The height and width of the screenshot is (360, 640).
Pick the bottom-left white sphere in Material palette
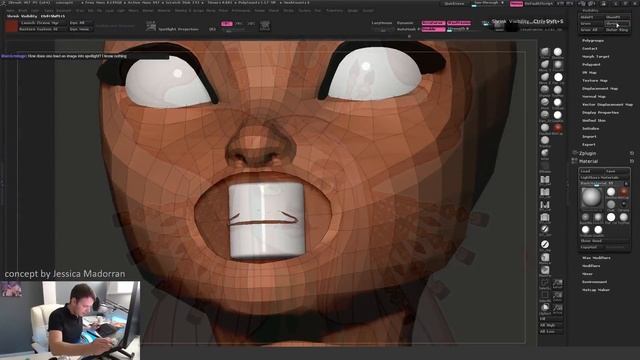pos(586,230)
